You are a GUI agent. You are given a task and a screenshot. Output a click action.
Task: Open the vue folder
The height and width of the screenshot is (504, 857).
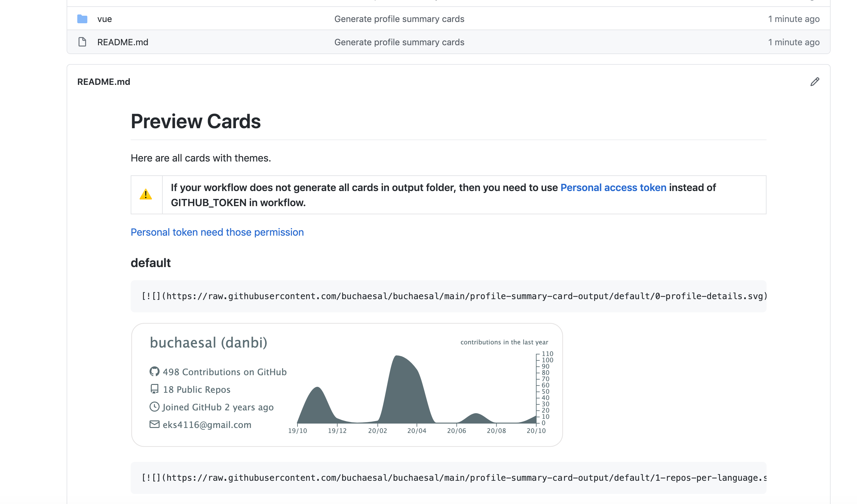coord(104,19)
